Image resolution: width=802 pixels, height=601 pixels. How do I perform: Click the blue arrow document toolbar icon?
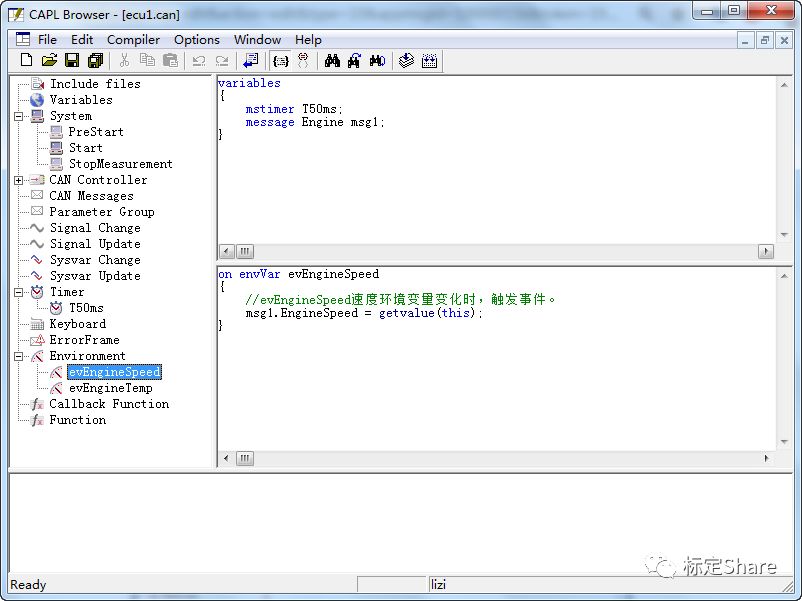pos(251,60)
